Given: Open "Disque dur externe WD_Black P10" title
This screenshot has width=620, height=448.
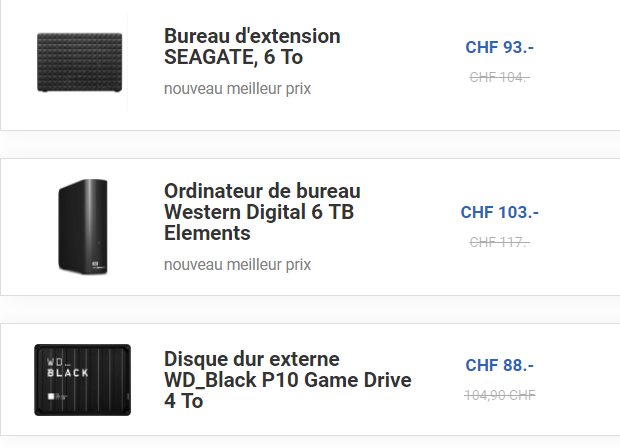Looking at the screenshot, I should pyautogui.click(x=287, y=380).
